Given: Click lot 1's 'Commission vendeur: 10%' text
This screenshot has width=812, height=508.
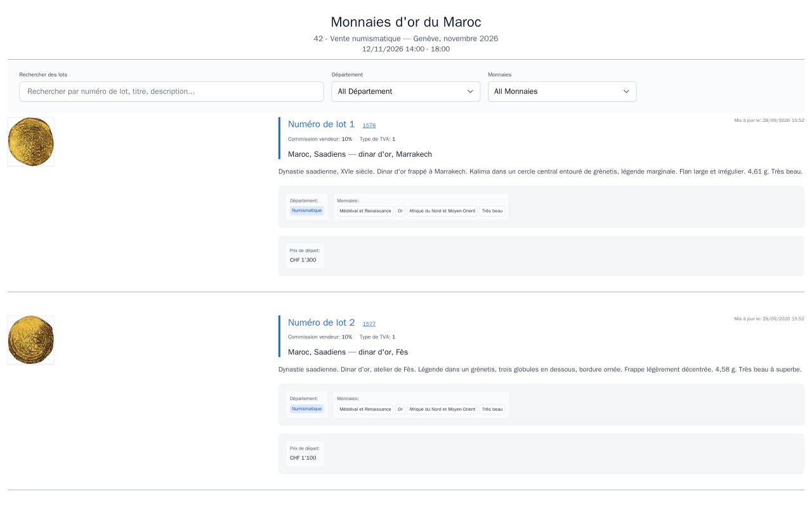Looking at the screenshot, I should (x=320, y=139).
